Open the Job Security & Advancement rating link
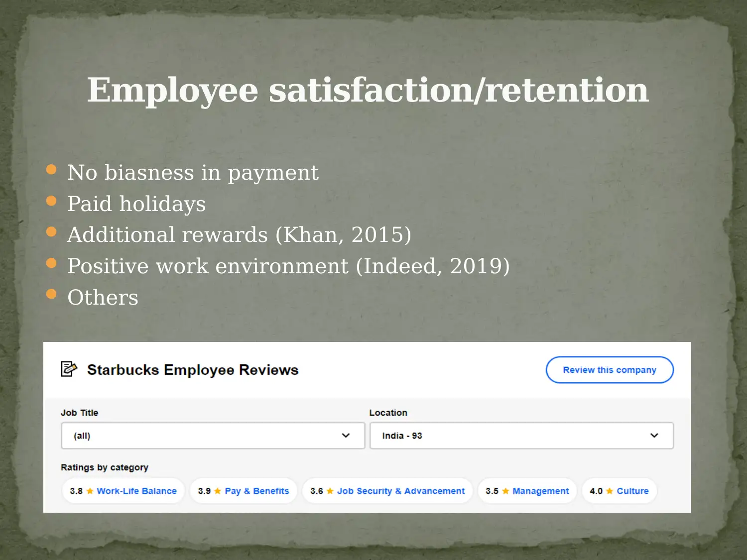Screen dimensions: 747x560 tap(401, 491)
